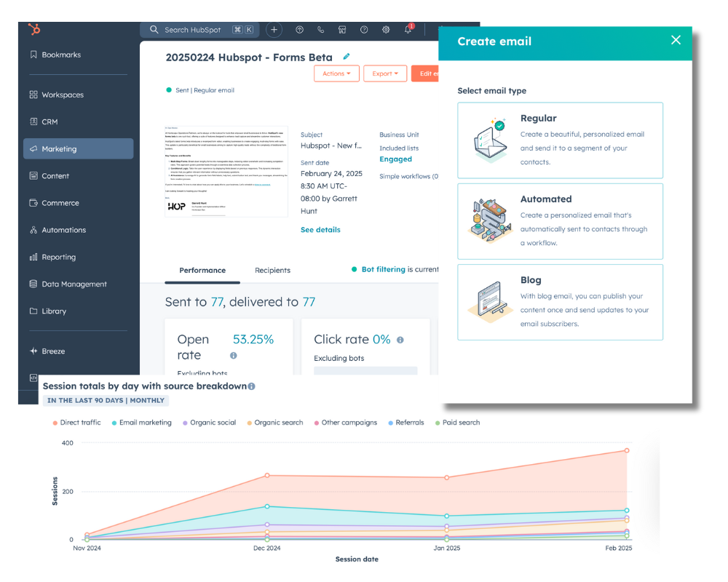Switch to the Performance tab

point(202,270)
